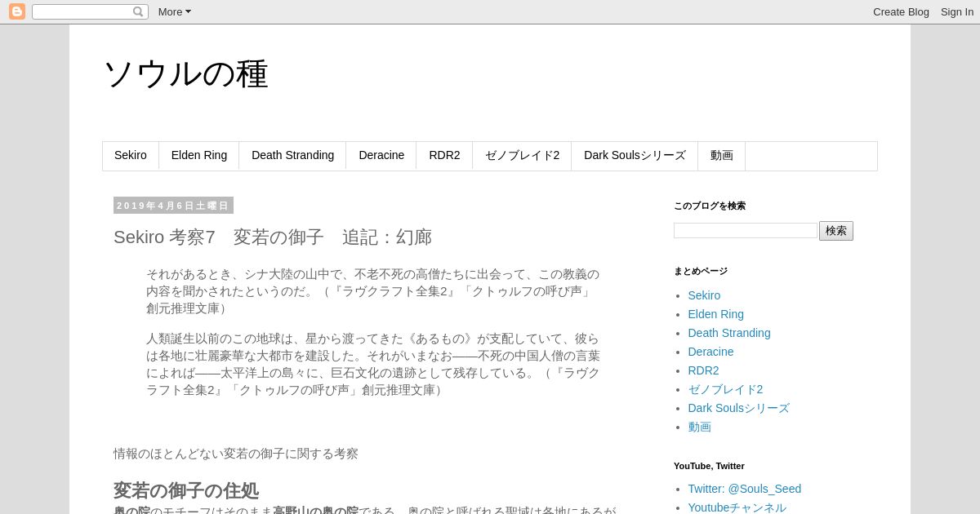The height and width of the screenshot is (514, 980).
Task: Click the post title Sekiro 考察7 変若の御子
Action: pyautogui.click(x=273, y=237)
